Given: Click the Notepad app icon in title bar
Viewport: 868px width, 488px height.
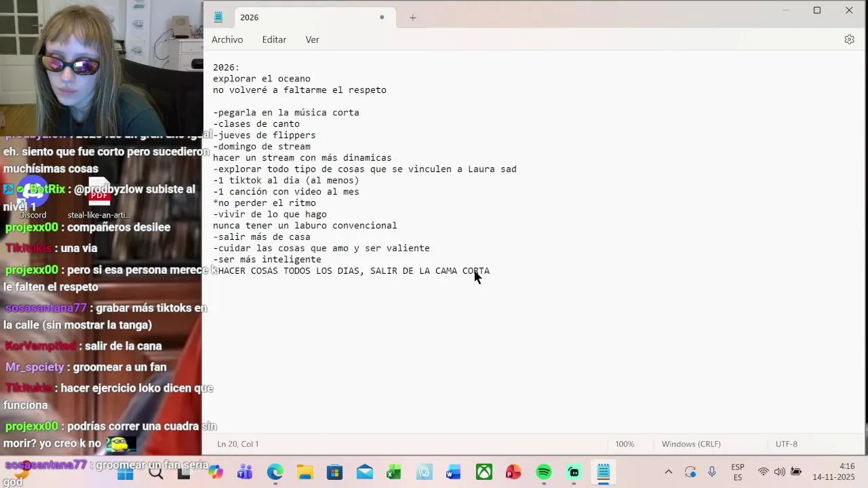Looking at the screenshot, I should point(218,18).
